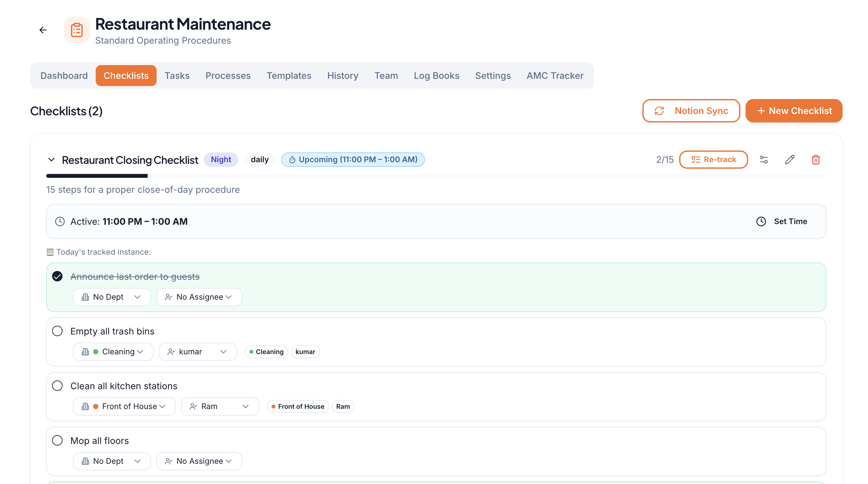This screenshot has height=484, width=868.
Task: Click the 2/15 progress count
Action: point(665,160)
